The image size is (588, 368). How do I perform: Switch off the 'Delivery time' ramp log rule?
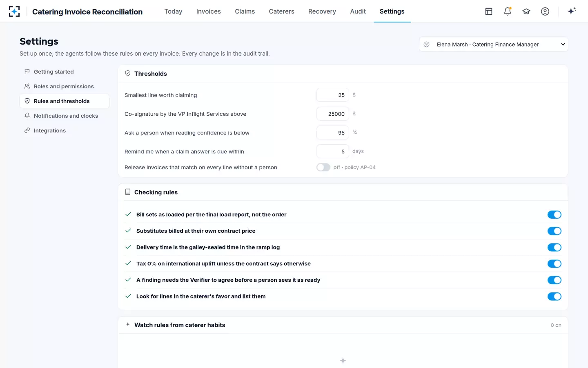tap(555, 247)
